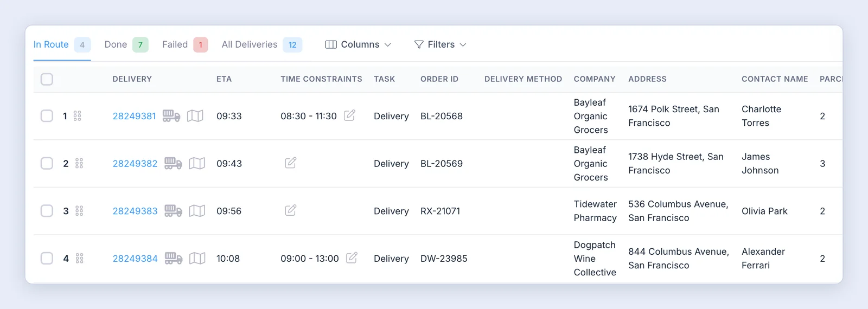Click the ETA column header

(224, 79)
